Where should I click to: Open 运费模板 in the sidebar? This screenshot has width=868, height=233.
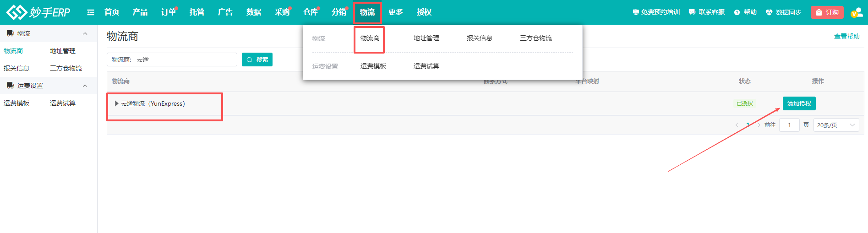(16, 103)
